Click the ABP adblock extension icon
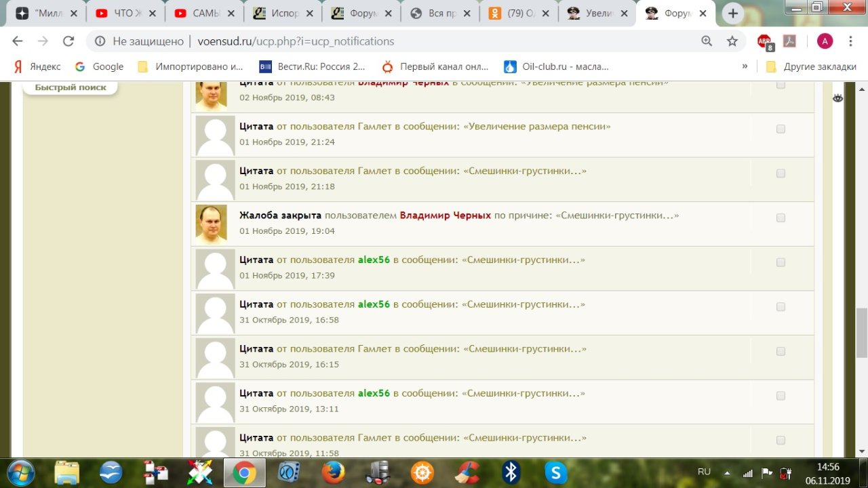Screen dimensions: 868x488 (765, 41)
